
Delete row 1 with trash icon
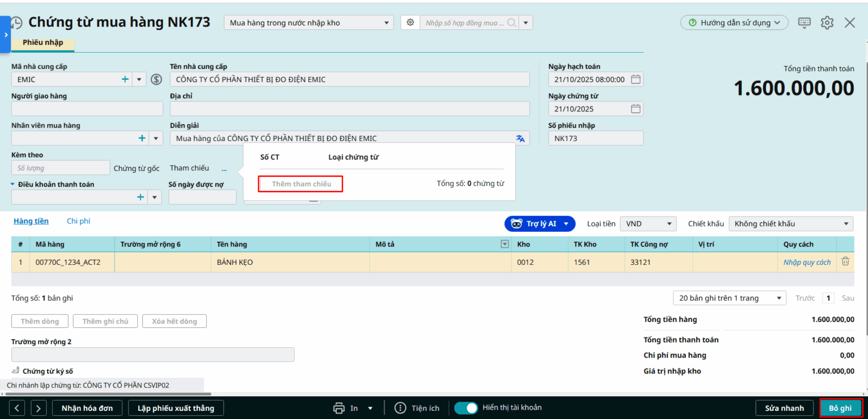(845, 262)
